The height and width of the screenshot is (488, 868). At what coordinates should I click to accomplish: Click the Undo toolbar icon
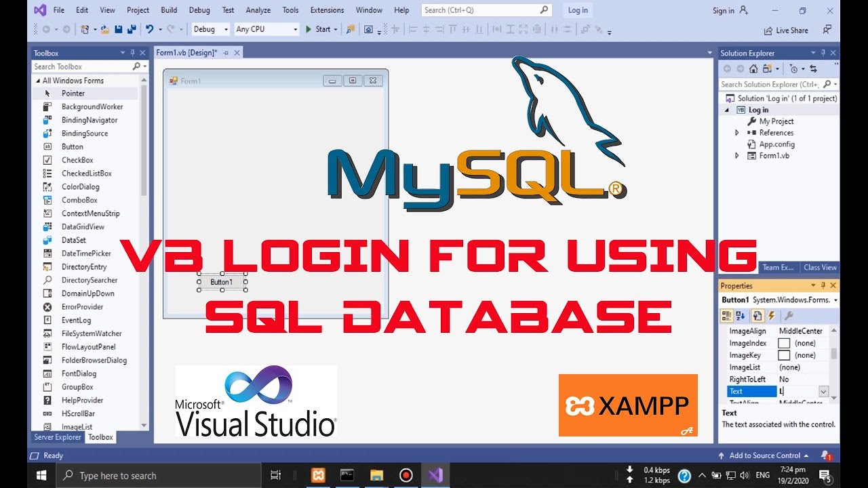pos(150,29)
